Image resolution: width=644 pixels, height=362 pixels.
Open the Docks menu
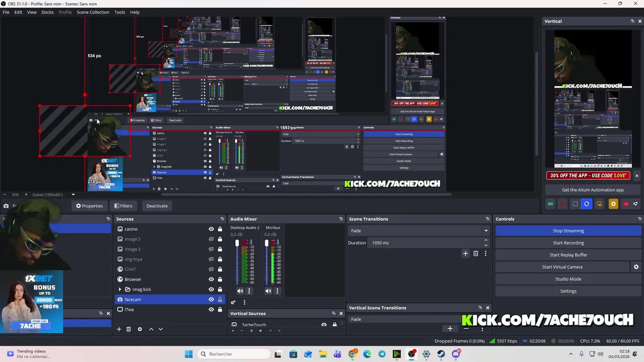(x=47, y=12)
